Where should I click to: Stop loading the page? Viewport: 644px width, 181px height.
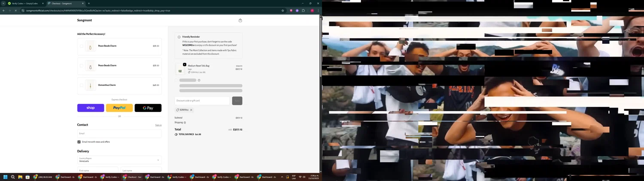(x=15, y=11)
